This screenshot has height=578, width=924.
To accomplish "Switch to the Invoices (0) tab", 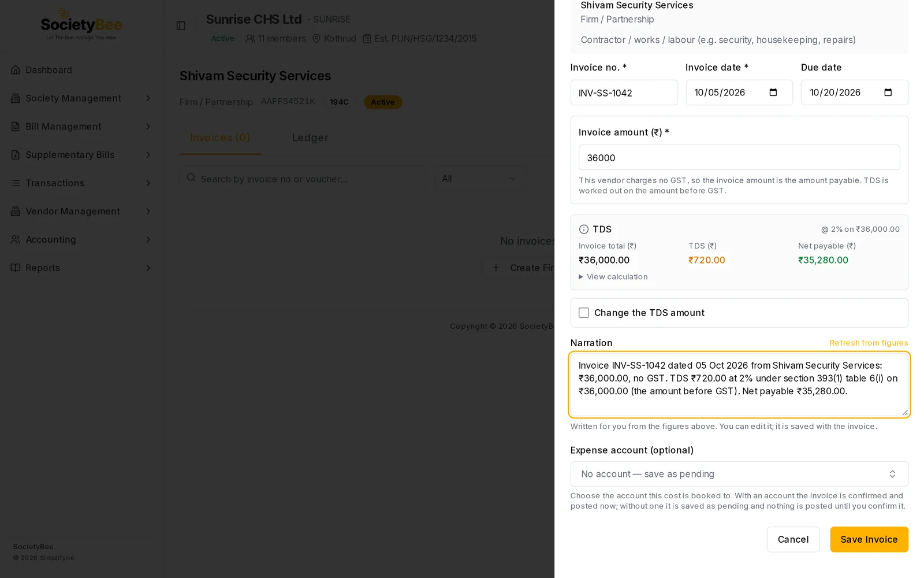I will coord(220,138).
